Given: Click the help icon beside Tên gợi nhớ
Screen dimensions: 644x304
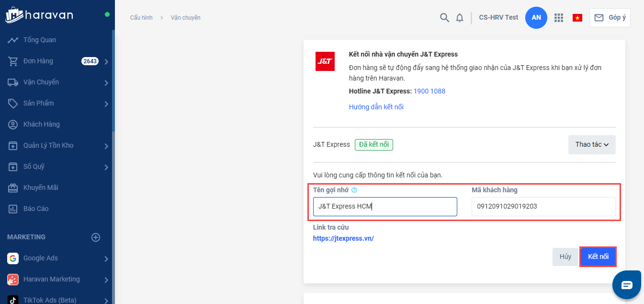Looking at the screenshot, I should (354, 190).
